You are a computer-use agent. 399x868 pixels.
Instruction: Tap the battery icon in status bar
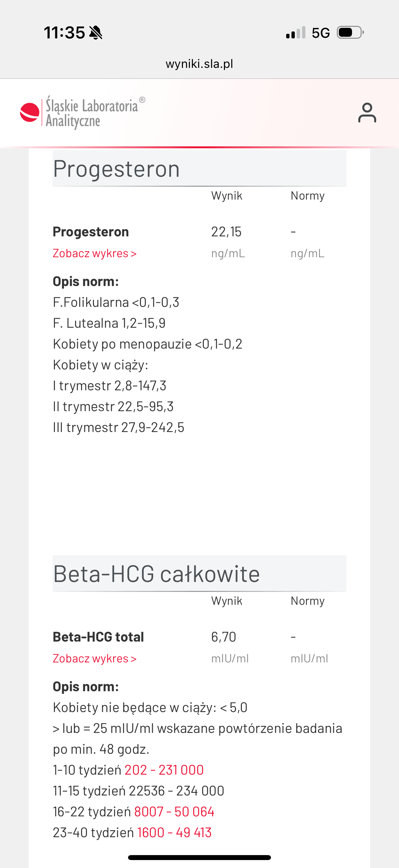pos(350,33)
